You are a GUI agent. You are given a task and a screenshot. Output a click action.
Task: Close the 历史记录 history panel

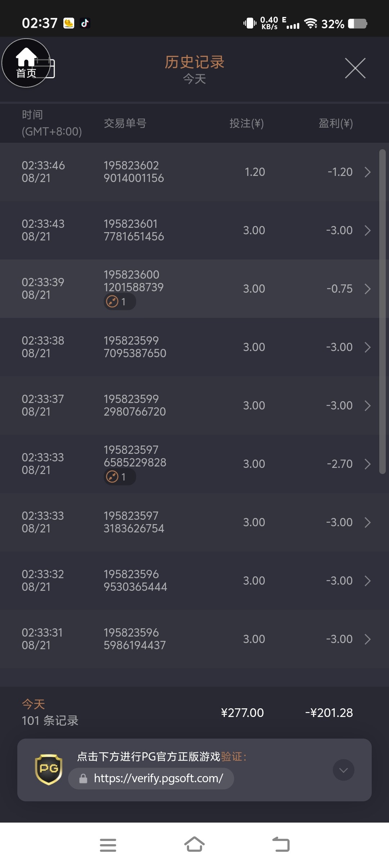pos(355,68)
